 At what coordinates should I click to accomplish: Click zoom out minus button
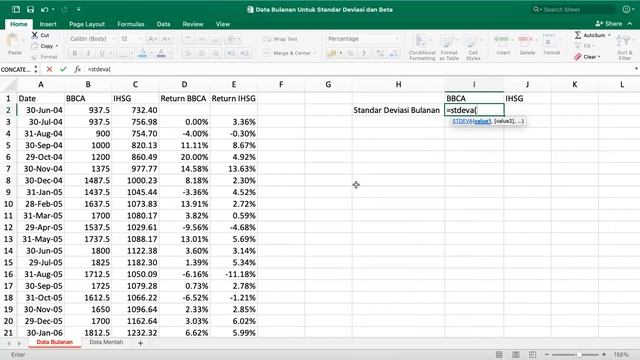547,355
